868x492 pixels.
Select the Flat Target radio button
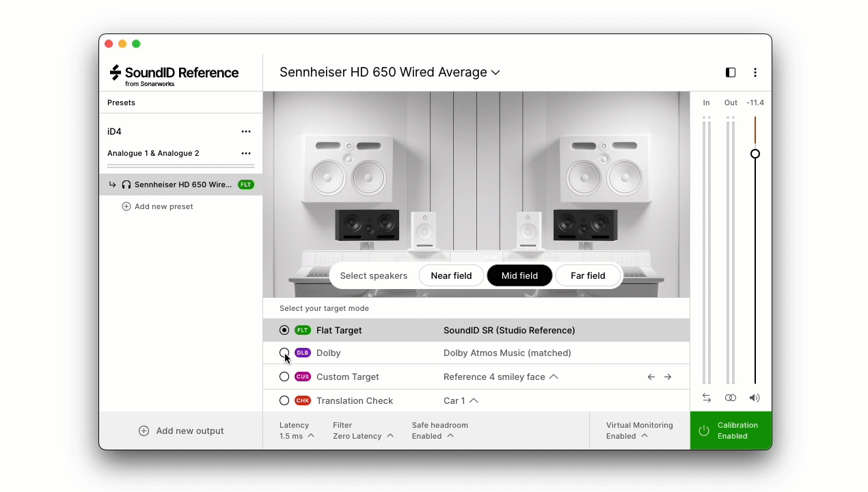(284, 330)
